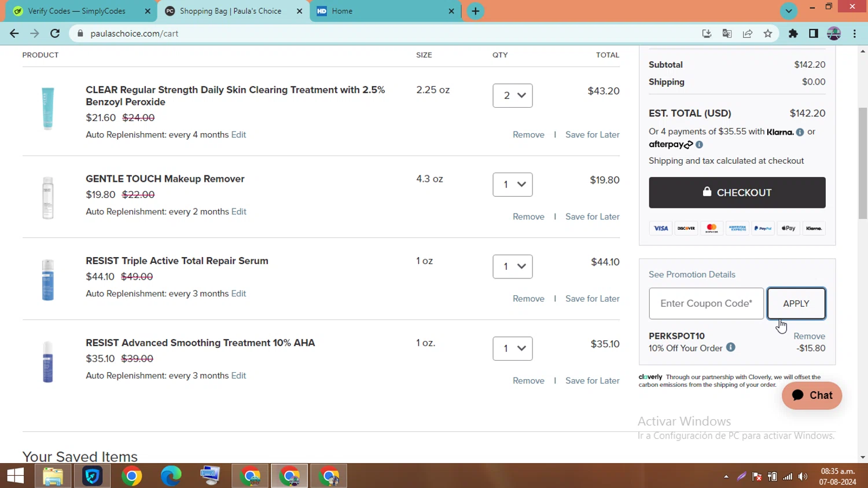Open quantity dropdown for GENTLE TOUCH Makeup Remover
Image resolution: width=868 pixels, height=488 pixels.
click(x=513, y=185)
